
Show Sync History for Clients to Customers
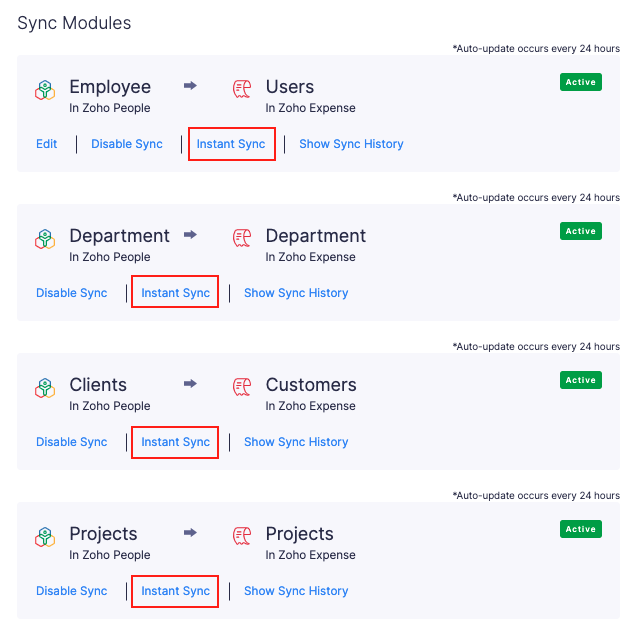[296, 442]
